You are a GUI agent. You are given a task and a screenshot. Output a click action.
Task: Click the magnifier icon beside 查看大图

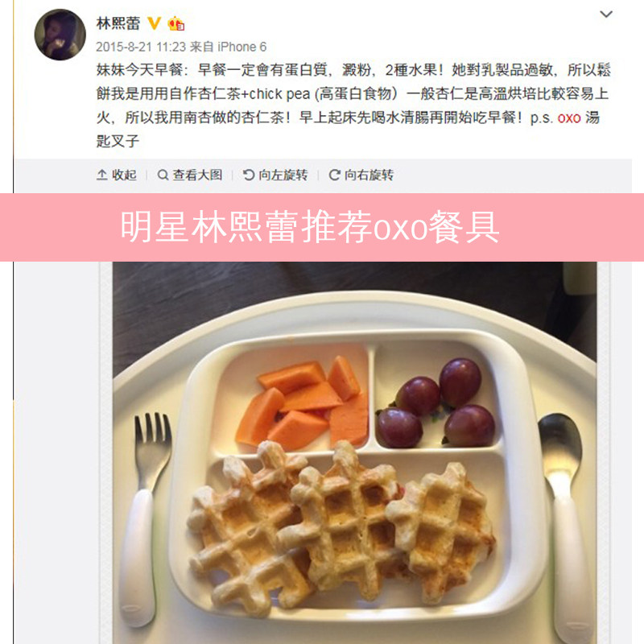coord(163,175)
